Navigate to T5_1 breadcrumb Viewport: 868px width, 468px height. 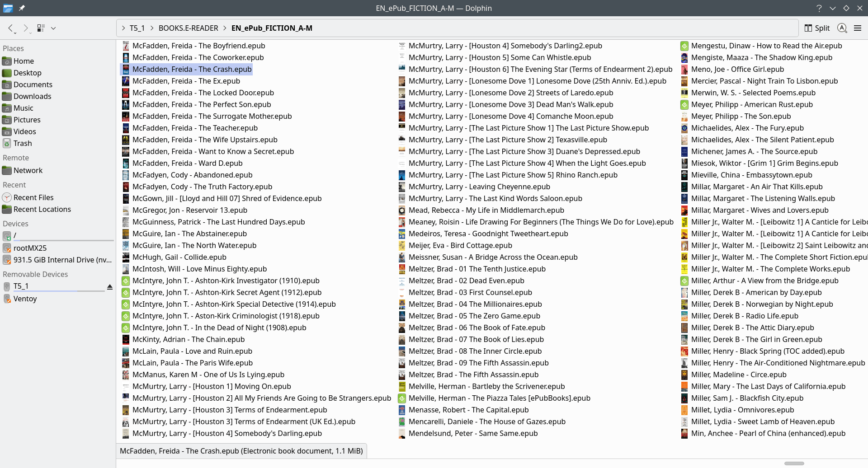point(137,28)
